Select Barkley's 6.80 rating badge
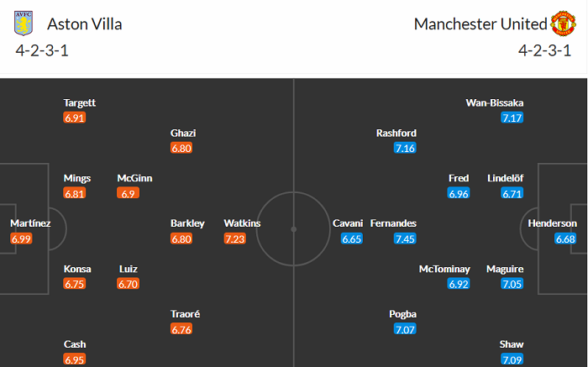This screenshot has height=367, width=588. (181, 239)
